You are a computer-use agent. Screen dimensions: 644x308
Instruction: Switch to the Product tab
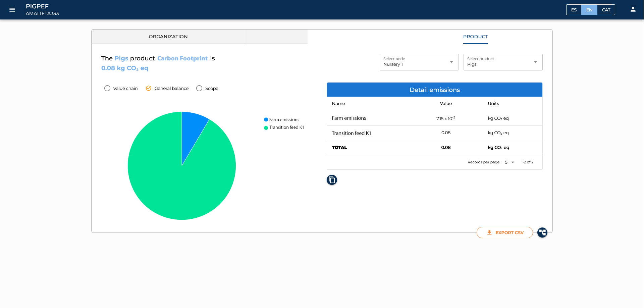click(x=475, y=37)
